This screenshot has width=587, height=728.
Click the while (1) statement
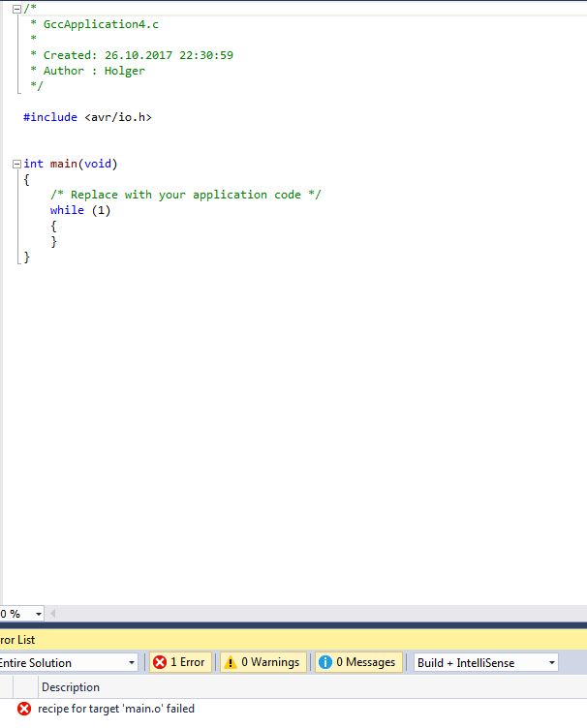[x=80, y=210]
